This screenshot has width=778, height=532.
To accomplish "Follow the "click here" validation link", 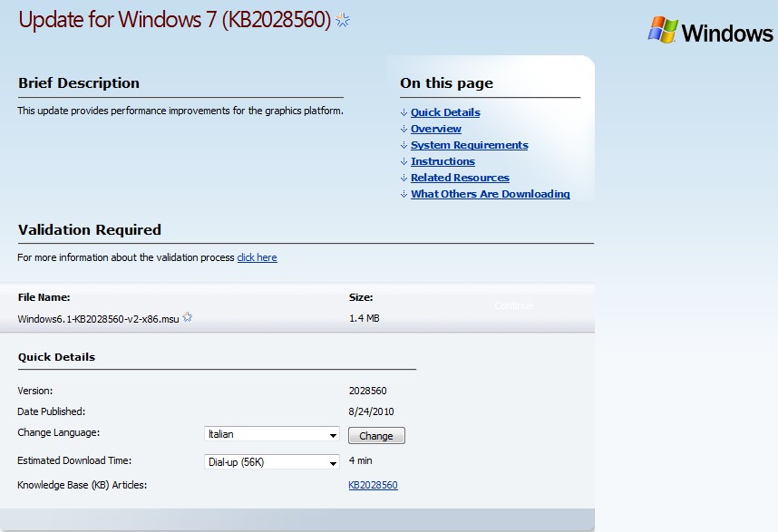I will pos(257,257).
